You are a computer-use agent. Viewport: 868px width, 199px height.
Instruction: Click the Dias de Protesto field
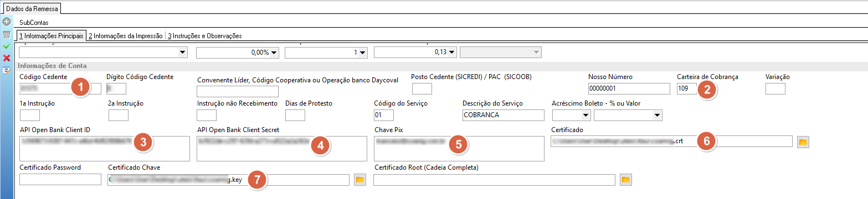(295, 115)
